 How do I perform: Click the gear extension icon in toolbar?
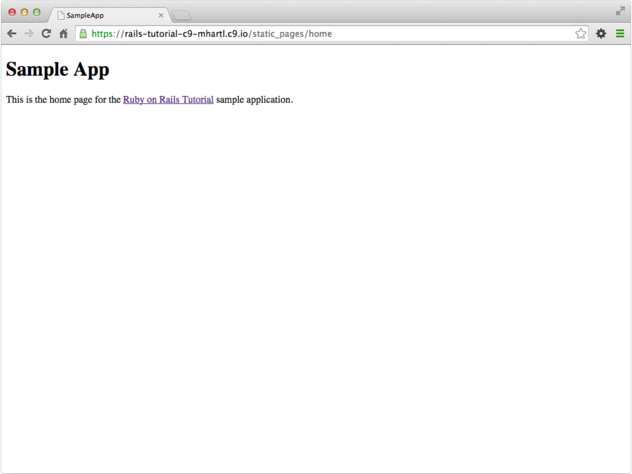coord(601,34)
